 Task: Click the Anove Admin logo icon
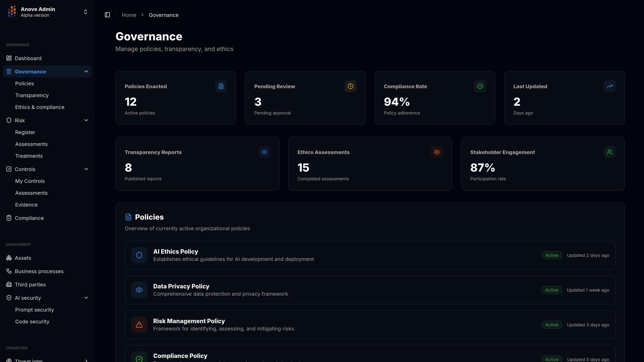(x=12, y=12)
